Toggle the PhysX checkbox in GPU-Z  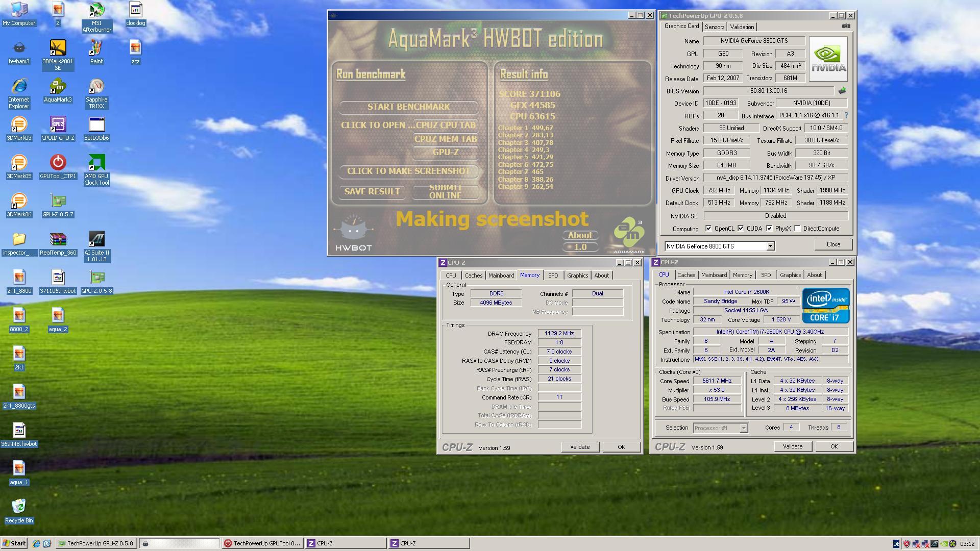[769, 228]
